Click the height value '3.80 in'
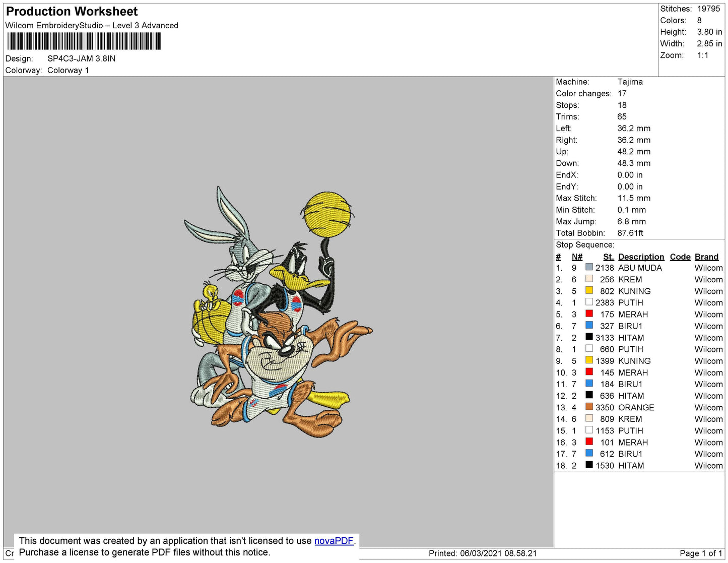 [x=709, y=32]
